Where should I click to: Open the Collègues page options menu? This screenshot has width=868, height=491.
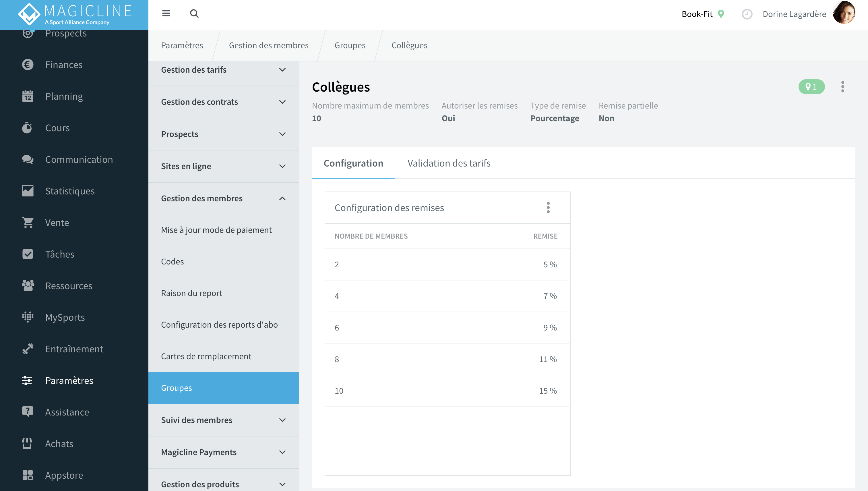coord(842,87)
